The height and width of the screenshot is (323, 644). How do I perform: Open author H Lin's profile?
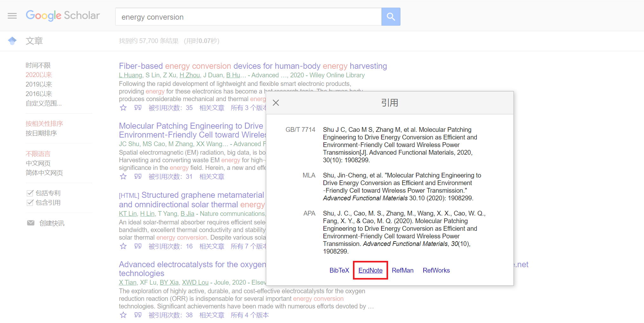tap(147, 214)
